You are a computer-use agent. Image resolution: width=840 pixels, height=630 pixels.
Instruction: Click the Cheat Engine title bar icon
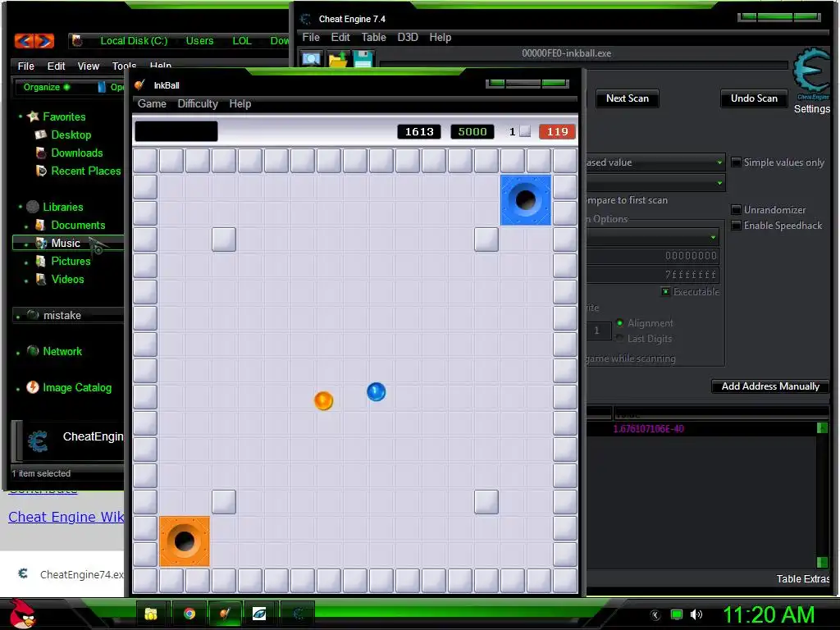click(306, 19)
